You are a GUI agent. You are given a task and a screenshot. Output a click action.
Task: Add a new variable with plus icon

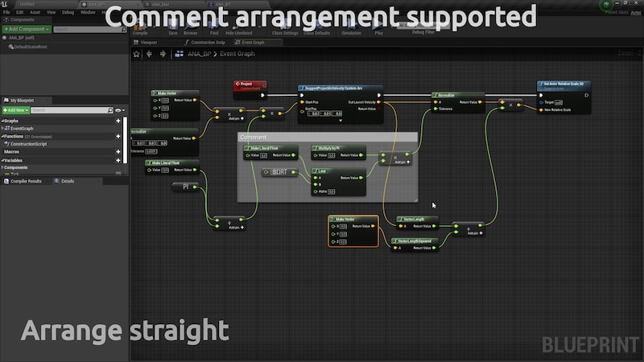[118, 160]
